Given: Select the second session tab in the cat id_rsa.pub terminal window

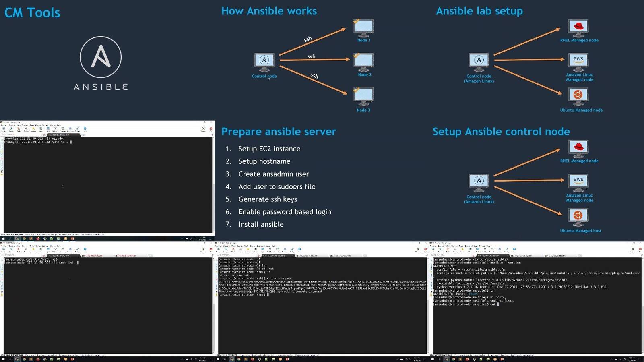Looking at the screenshot, I should [312, 256].
